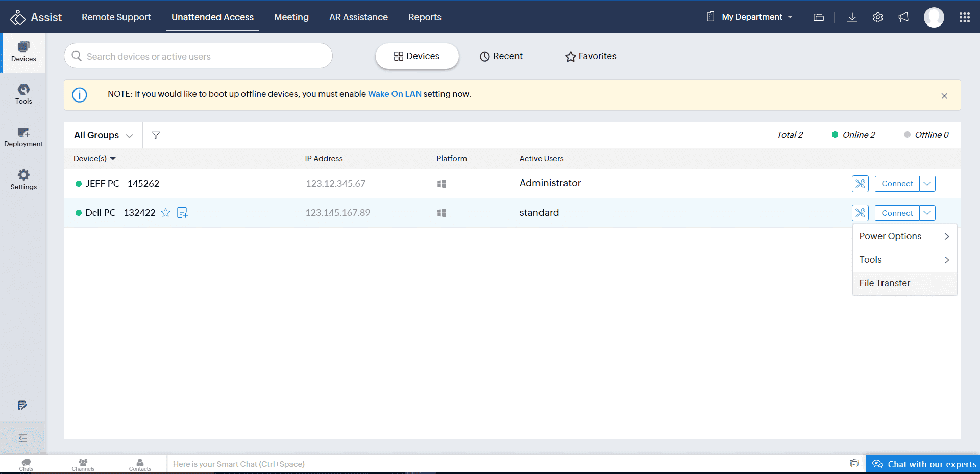Switch to the Recent tab
This screenshot has height=474, width=980.
[x=501, y=56]
